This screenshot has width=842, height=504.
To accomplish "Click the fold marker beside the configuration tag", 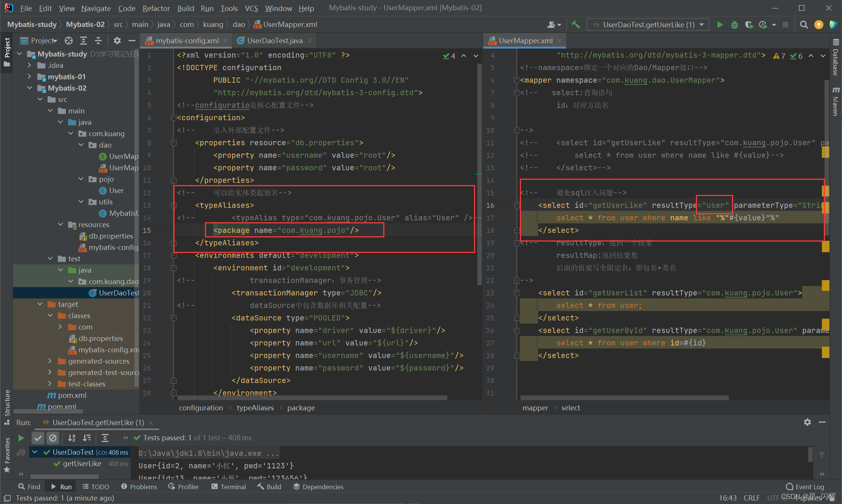I will [x=174, y=118].
